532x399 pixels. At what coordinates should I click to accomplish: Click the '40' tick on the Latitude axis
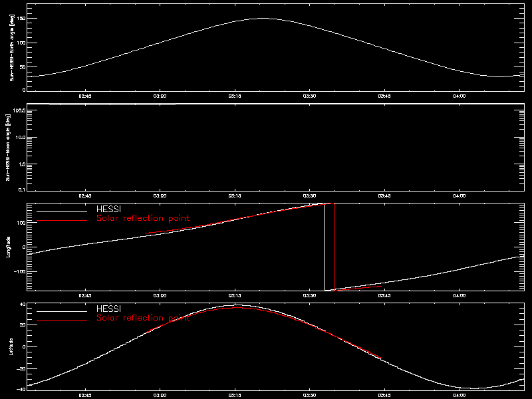click(x=23, y=305)
